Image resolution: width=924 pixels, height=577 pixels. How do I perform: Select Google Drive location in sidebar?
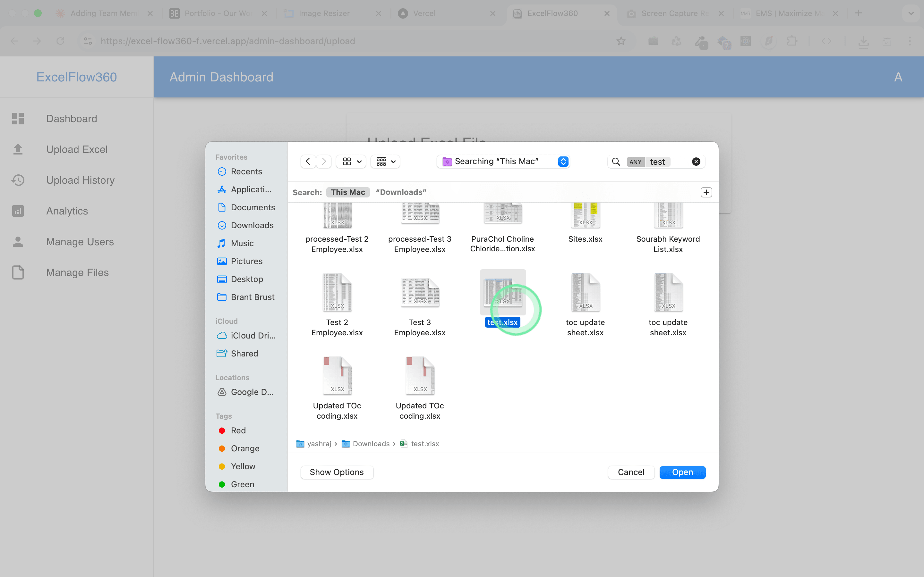(251, 392)
